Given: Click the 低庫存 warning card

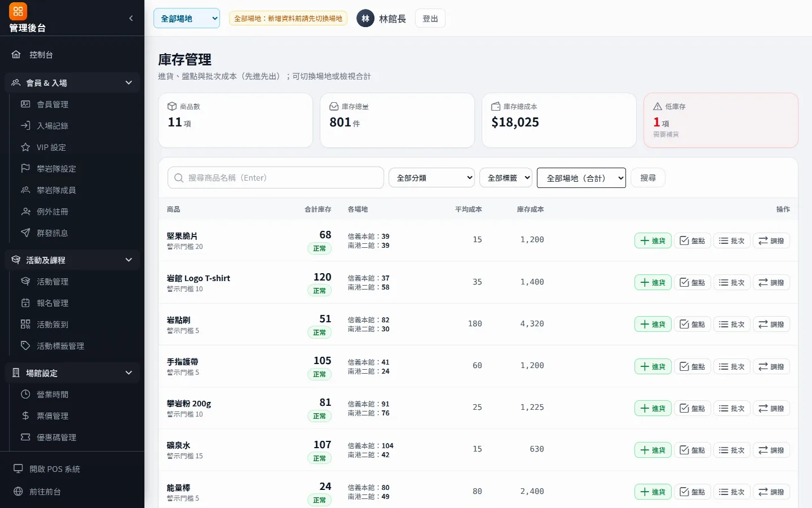Looking at the screenshot, I should (x=721, y=120).
